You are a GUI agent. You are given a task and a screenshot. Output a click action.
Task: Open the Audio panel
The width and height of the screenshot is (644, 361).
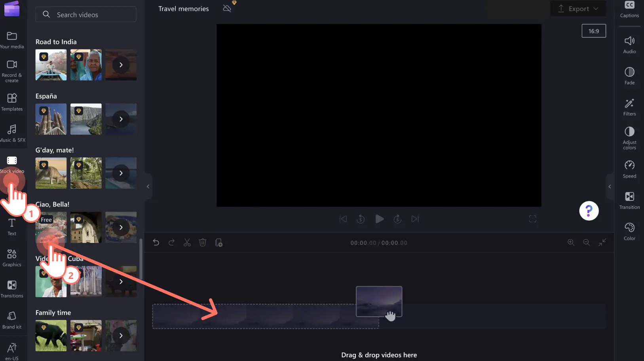(x=629, y=45)
